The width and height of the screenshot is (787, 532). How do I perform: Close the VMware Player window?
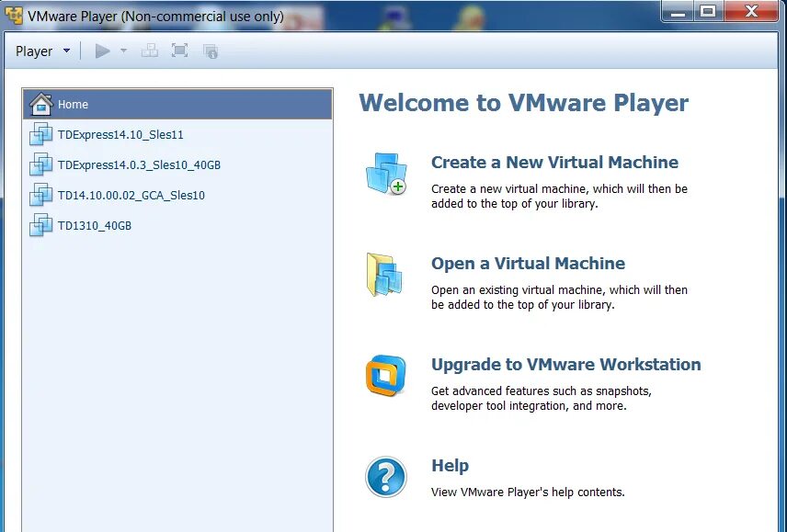[751, 12]
